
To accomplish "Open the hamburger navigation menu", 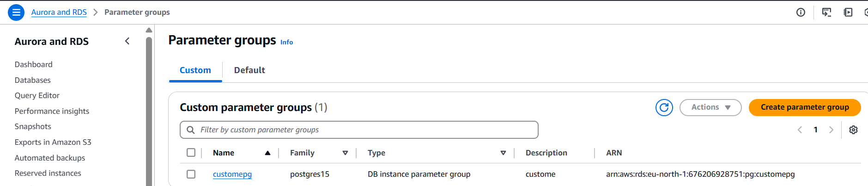I will (16, 12).
